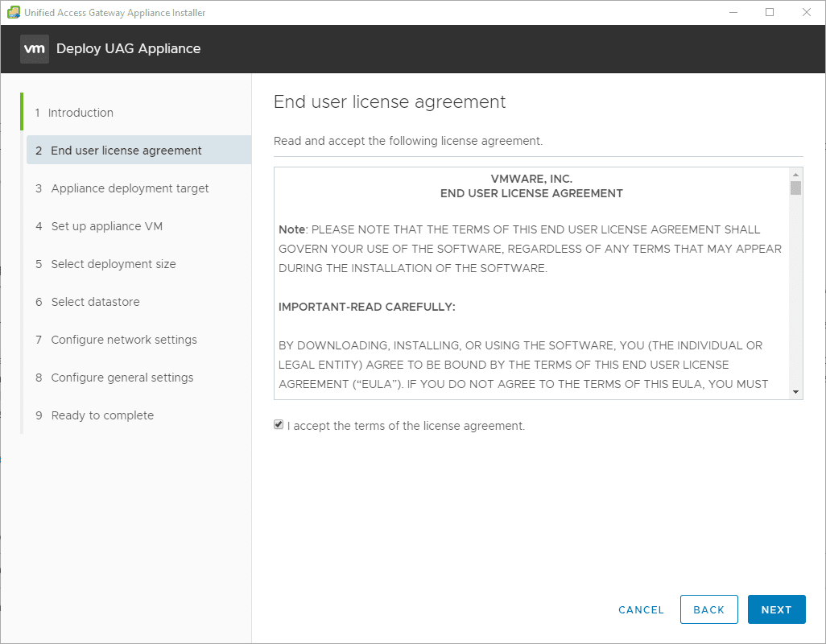Screen dimensions: 826x644
Task: Uncheck the accept license terms checkbox
Action: (x=279, y=425)
